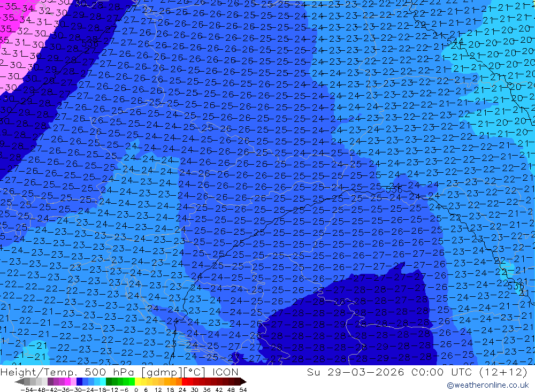Click the Height/Temp. 500 hPa map title

click(x=67, y=372)
